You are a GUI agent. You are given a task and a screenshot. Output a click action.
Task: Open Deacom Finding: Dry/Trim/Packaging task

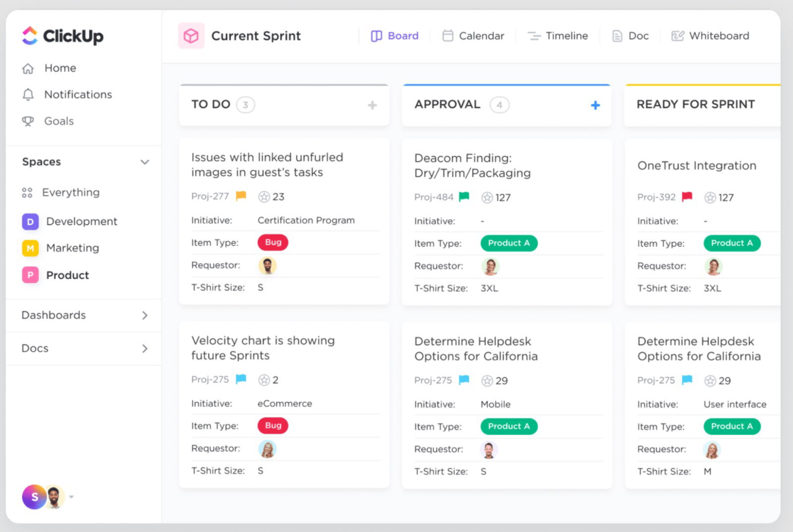point(472,165)
